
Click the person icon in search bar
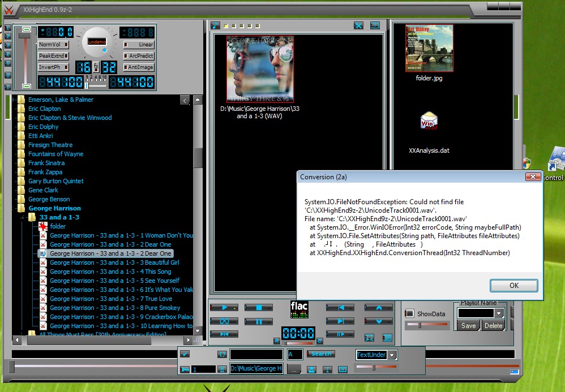coord(312,369)
